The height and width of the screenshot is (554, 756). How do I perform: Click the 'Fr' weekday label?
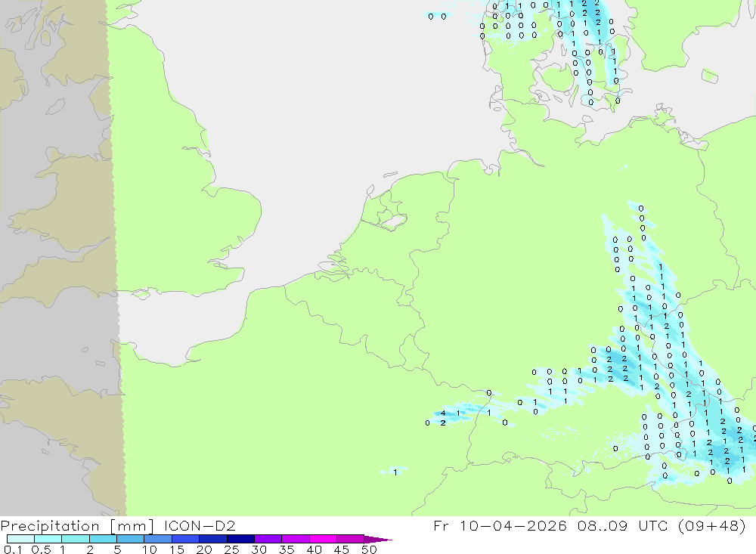point(441,525)
